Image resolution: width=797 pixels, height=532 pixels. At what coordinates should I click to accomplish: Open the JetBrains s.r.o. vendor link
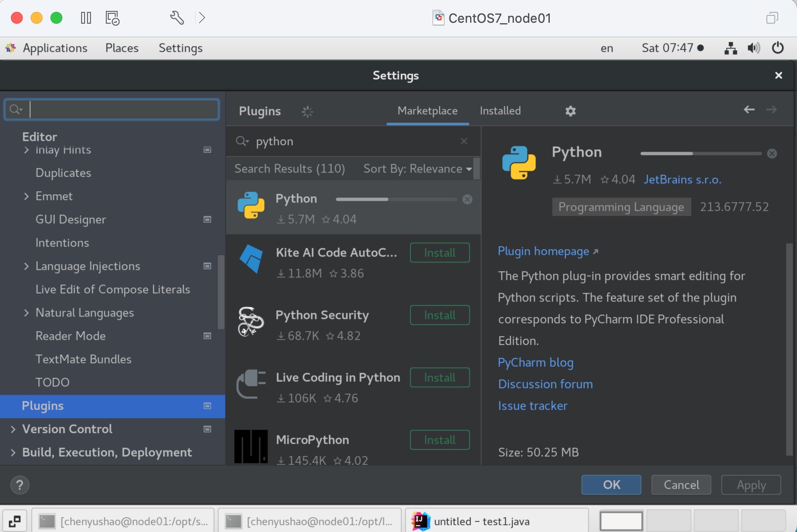[682, 179]
